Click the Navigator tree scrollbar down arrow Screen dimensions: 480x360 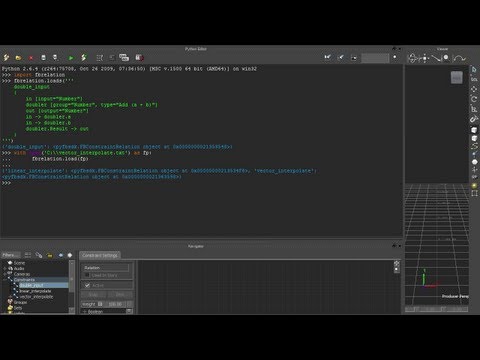72,310
